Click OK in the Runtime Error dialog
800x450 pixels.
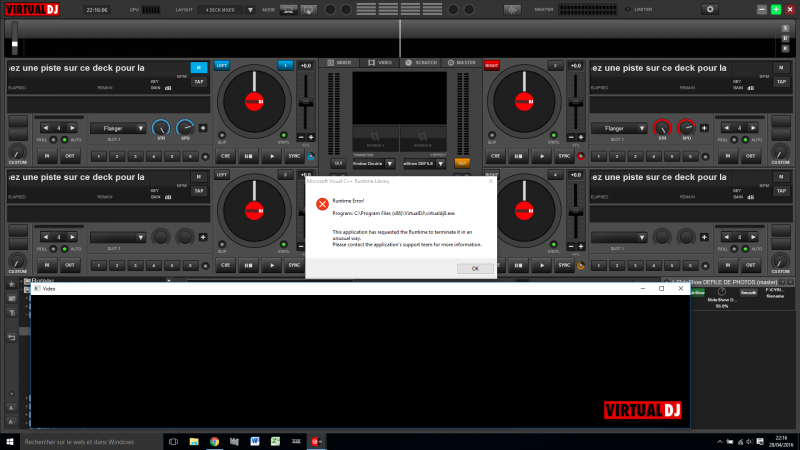pos(475,268)
